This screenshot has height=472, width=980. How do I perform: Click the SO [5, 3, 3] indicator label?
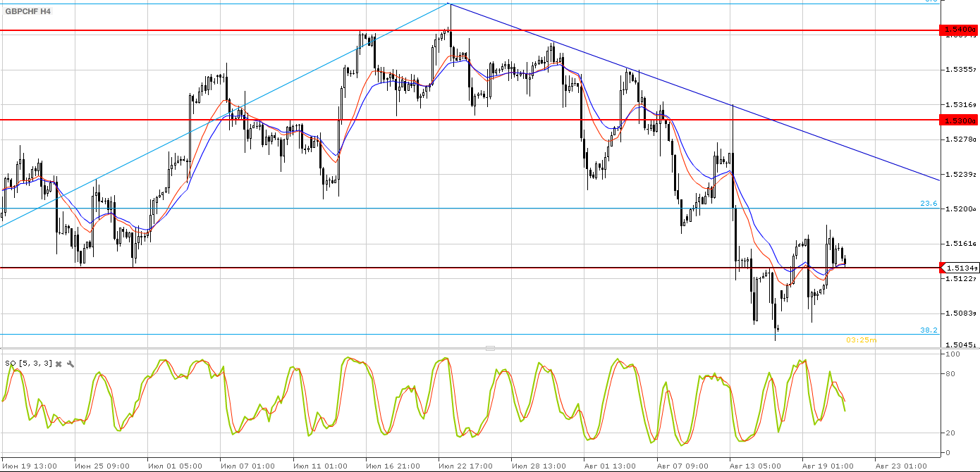point(28,364)
